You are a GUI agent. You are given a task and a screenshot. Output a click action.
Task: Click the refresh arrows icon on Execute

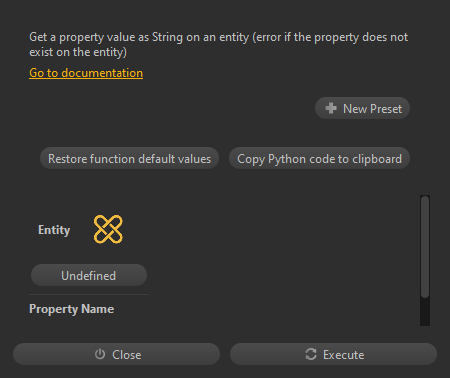311,354
